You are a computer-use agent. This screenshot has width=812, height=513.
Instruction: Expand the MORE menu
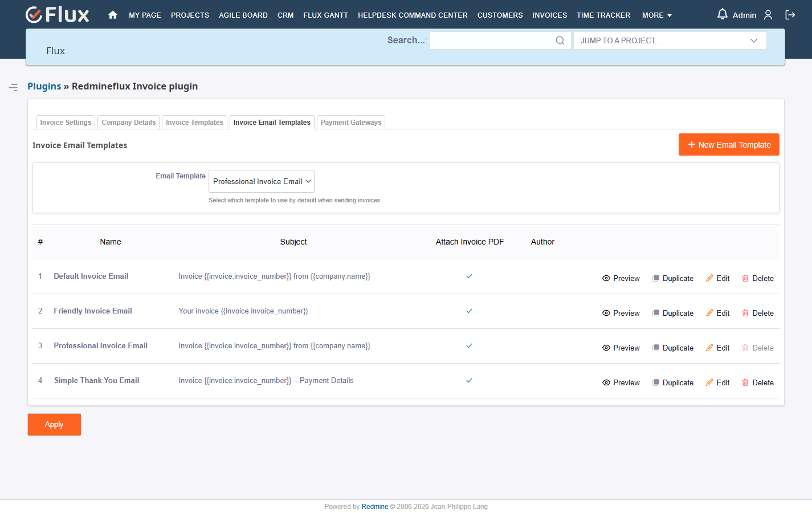pos(657,15)
